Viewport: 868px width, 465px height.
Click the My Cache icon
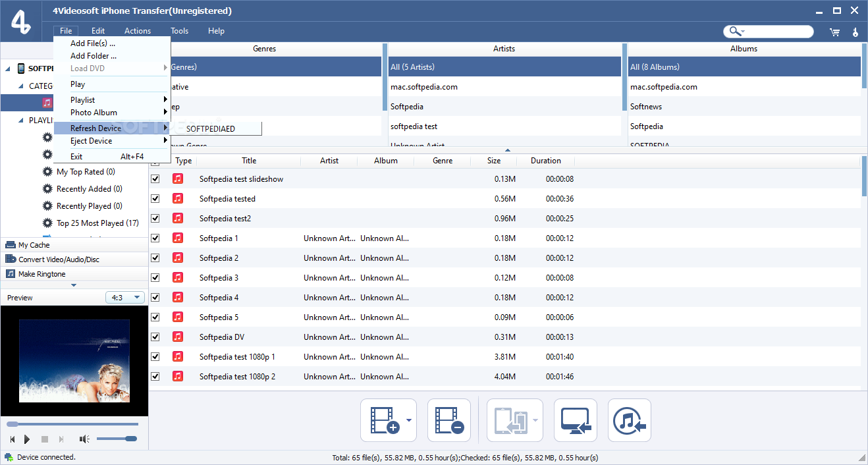click(x=11, y=245)
